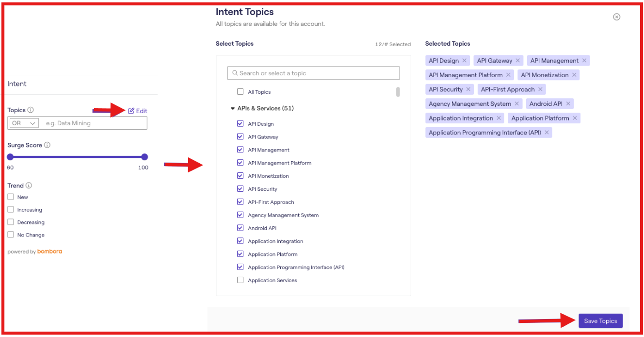Image resolution: width=644 pixels, height=337 pixels.
Task: Uncheck Agency Management System checkbox
Action: [240, 215]
